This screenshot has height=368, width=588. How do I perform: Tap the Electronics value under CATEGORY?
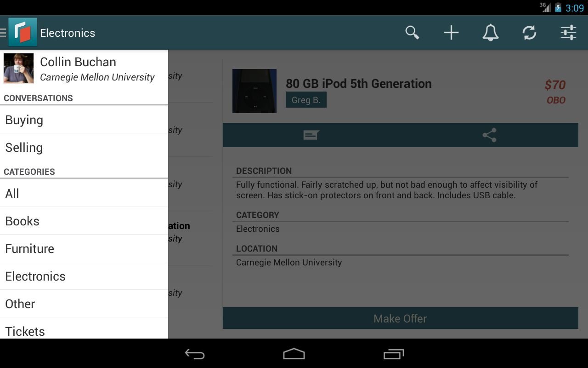click(x=258, y=229)
